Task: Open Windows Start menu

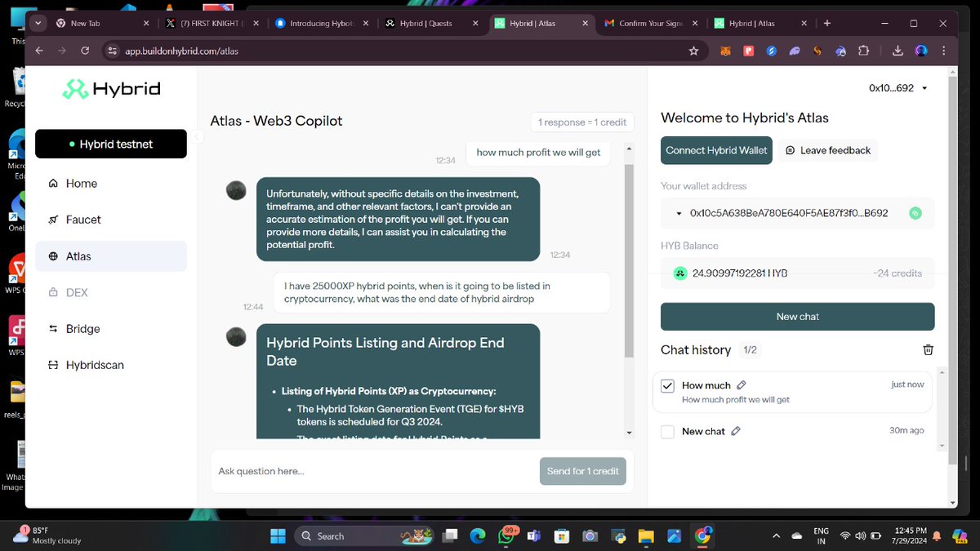Action: click(278, 535)
